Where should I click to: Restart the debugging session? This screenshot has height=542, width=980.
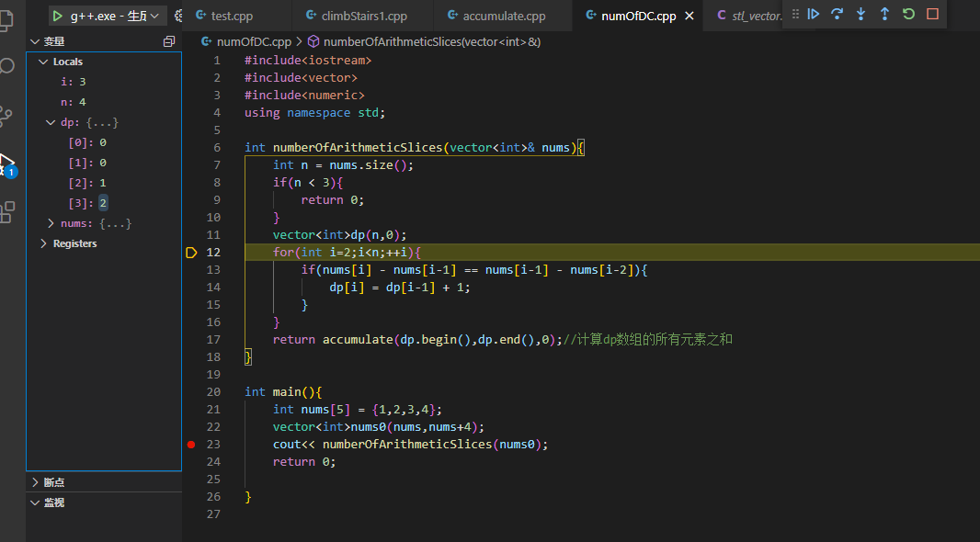pos(908,14)
